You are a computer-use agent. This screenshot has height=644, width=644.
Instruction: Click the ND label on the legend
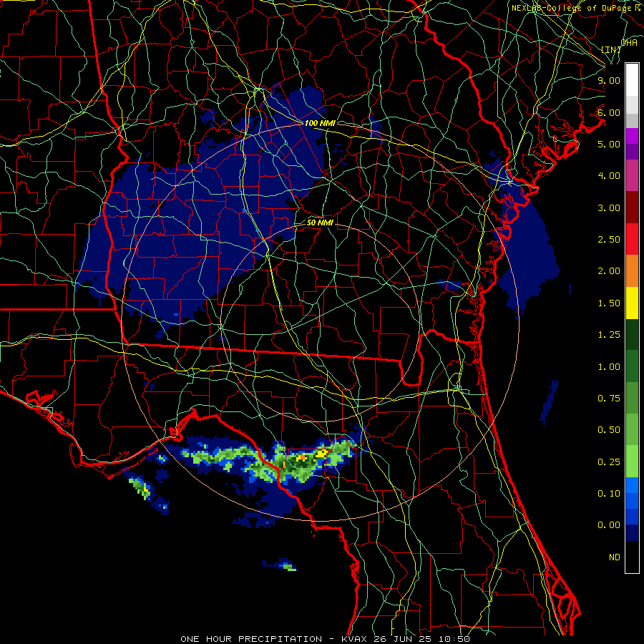pos(615,557)
